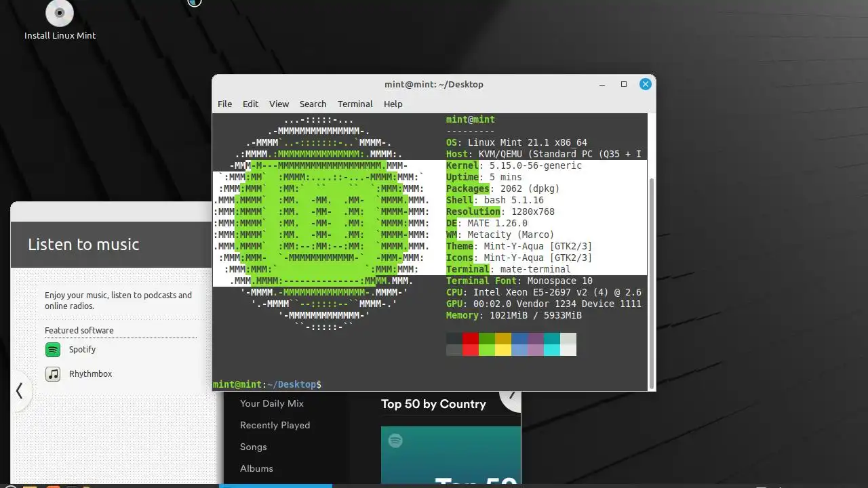Open the View menu in terminal
The height and width of the screenshot is (488, 868).
(x=279, y=104)
